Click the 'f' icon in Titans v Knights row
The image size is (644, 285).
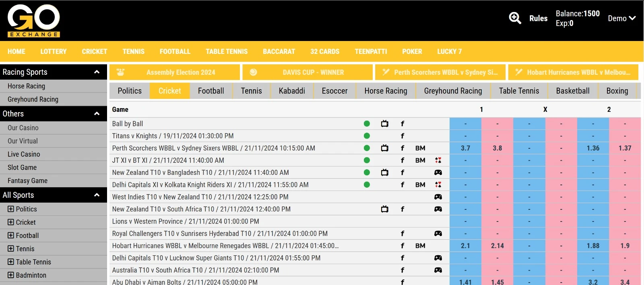[x=402, y=136]
